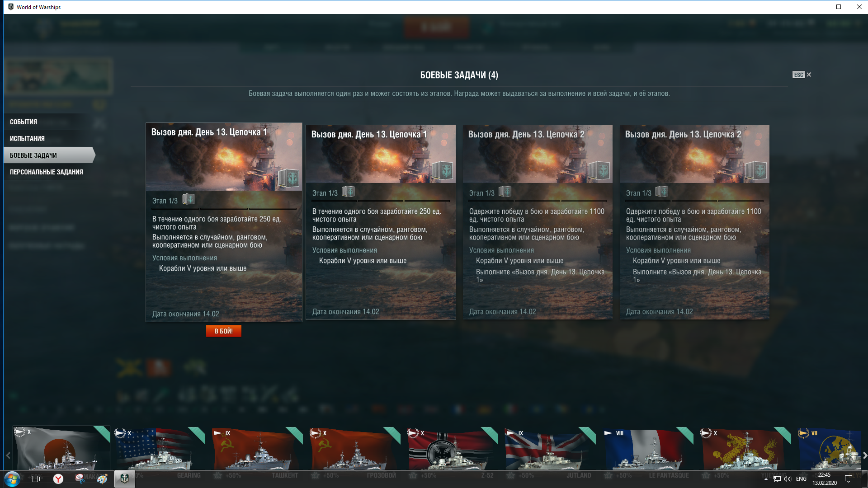Click the БОЕВЫЕ ЗАДАЧИ (4) heading

459,75
